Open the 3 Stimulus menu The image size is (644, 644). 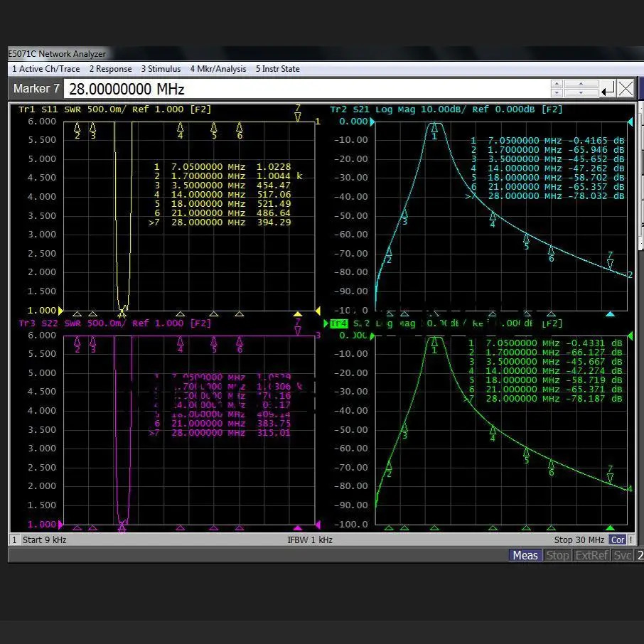tap(161, 69)
